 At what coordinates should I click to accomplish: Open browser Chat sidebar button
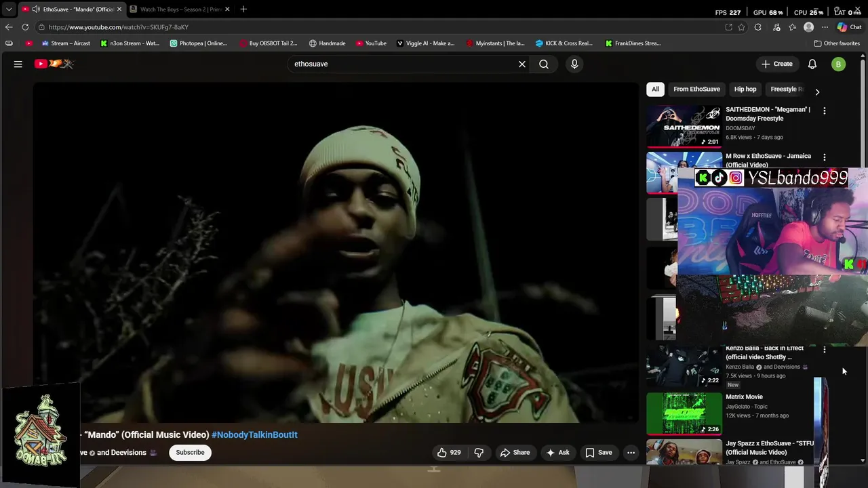pyautogui.click(x=850, y=27)
